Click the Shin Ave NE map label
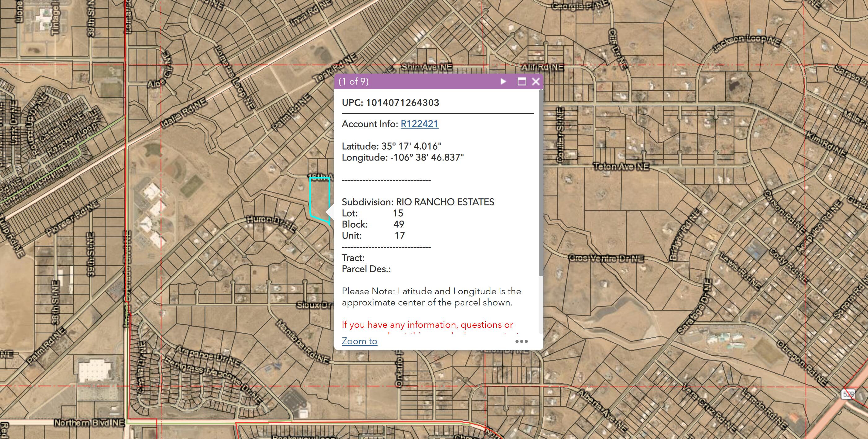This screenshot has height=439, width=868. (426, 67)
